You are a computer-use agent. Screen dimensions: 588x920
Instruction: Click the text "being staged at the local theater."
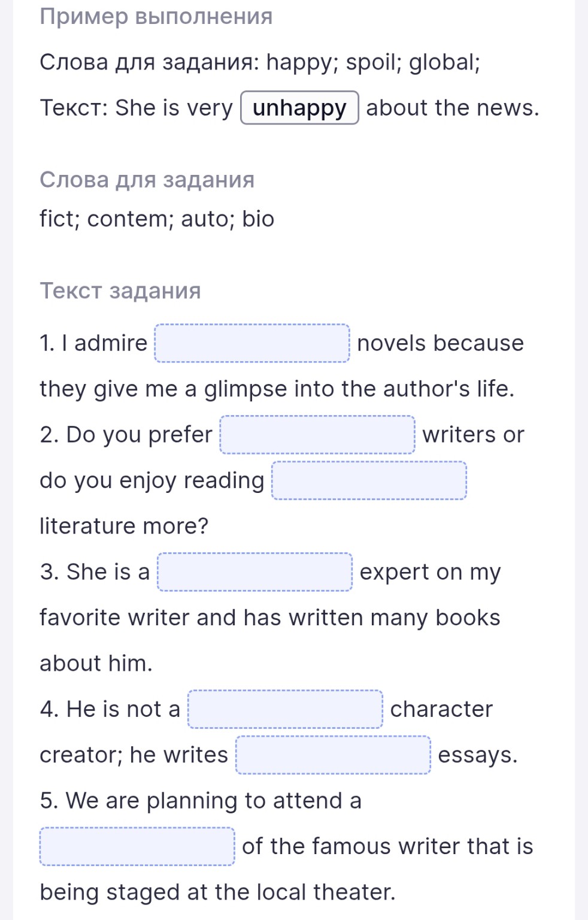point(217,892)
